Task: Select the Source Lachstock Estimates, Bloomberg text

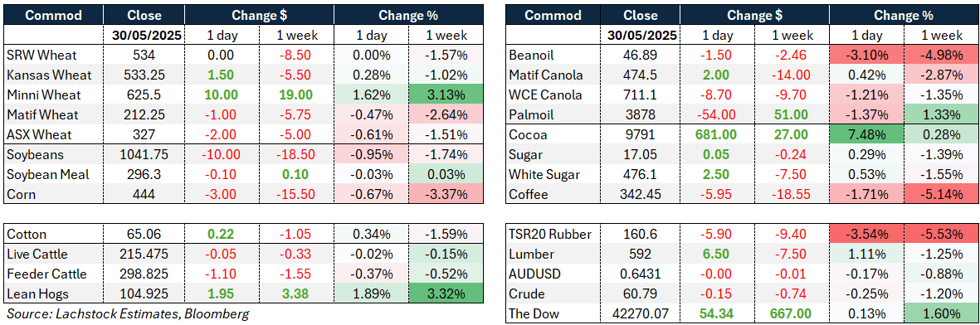Action: [x=128, y=314]
